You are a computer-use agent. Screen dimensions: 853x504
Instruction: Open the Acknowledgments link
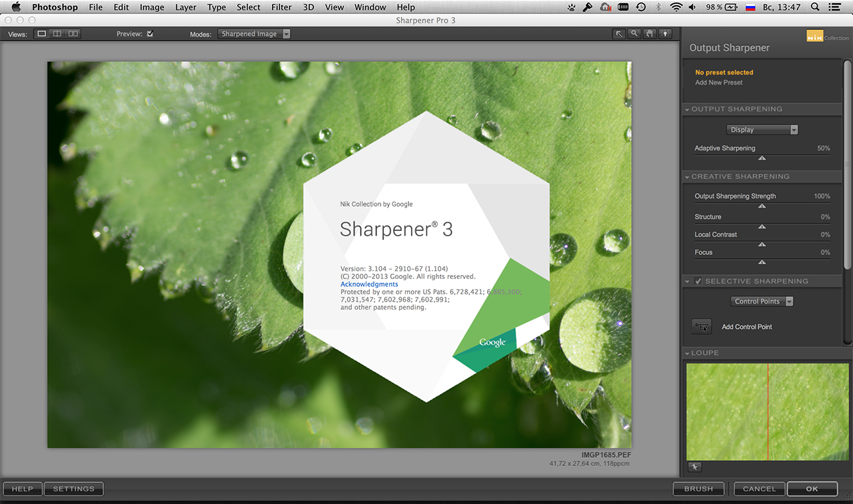click(369, 284)
